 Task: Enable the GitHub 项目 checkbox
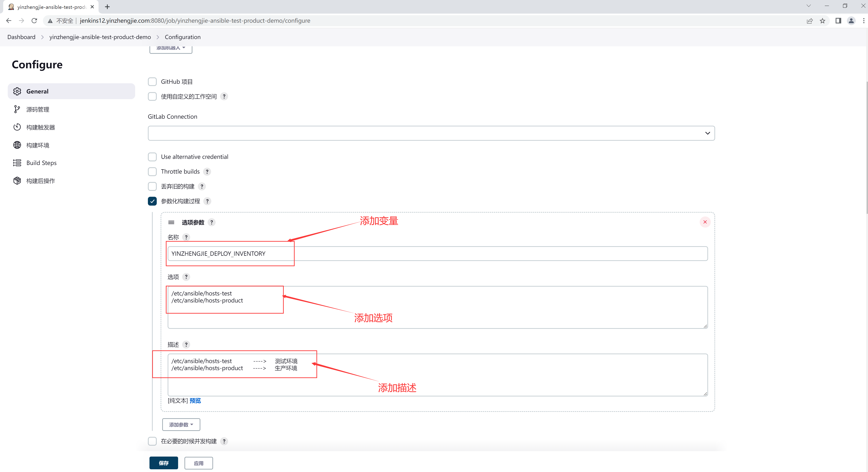152,81
